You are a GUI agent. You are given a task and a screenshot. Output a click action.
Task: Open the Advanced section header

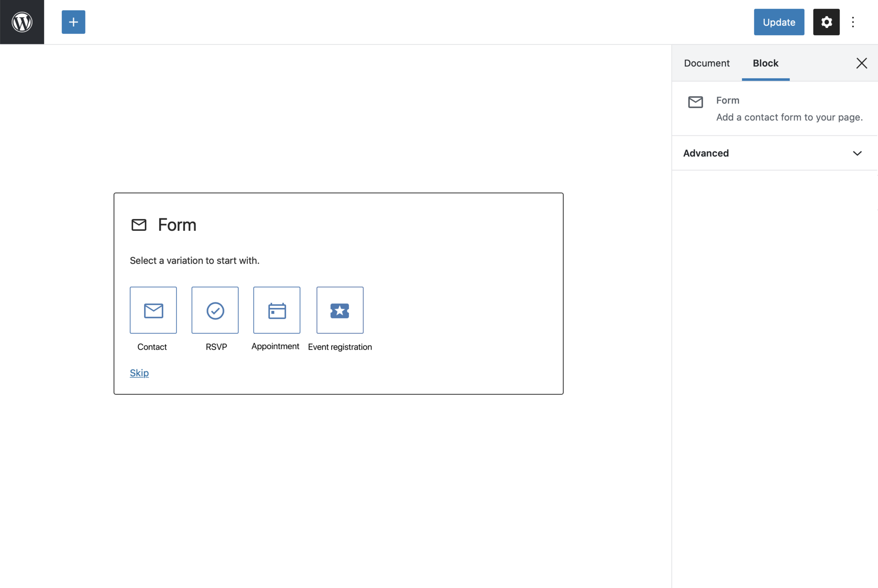(x=706, y=153)
